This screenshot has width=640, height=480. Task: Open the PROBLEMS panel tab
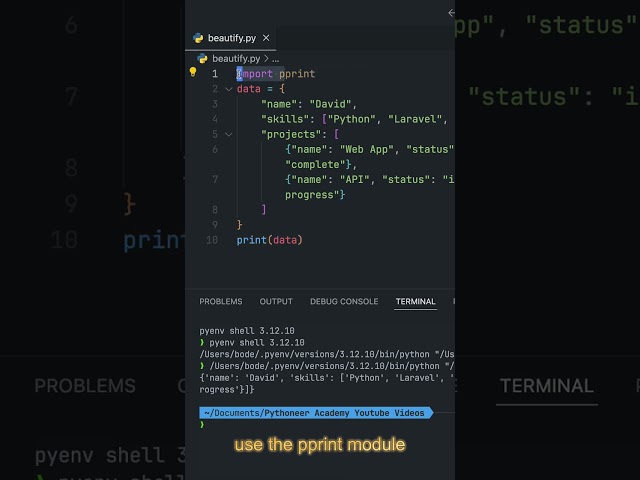click(221, 302)
